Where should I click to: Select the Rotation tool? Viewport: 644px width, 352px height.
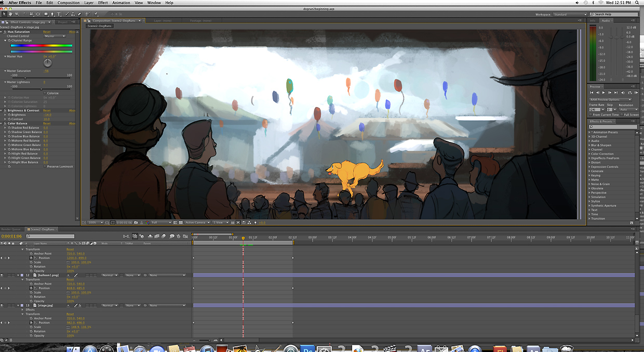pos(25,14)
